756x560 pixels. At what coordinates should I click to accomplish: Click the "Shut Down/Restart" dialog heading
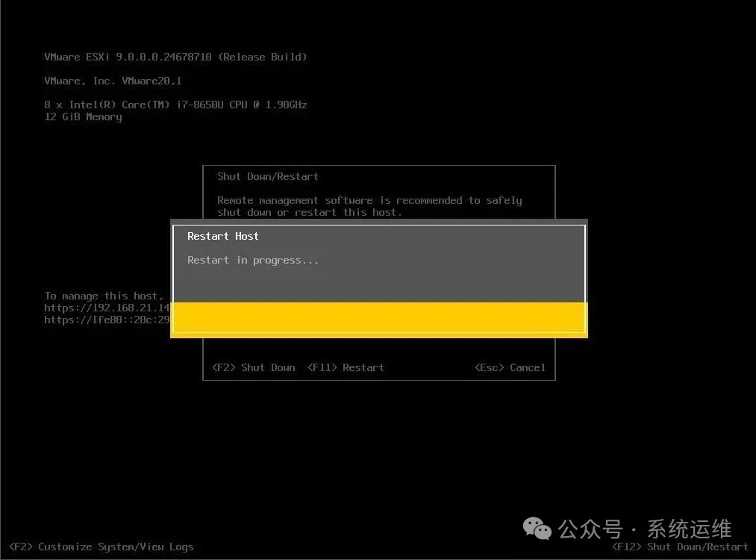(x=268, y=176)
